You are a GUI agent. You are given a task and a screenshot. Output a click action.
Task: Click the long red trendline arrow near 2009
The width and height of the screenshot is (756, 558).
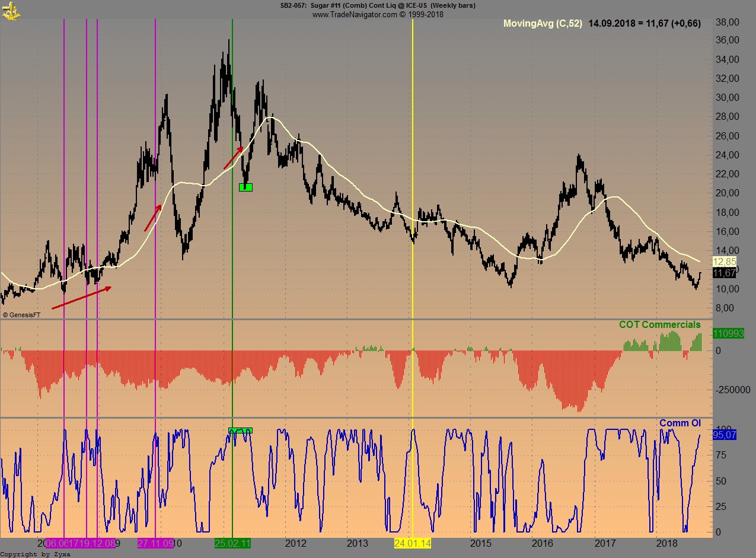pos(81,298)
